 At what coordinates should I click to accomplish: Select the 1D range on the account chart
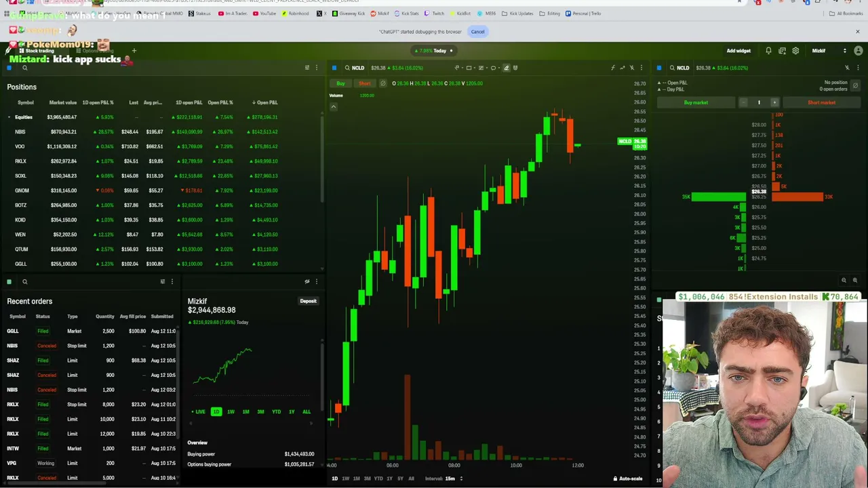click(216, 411)
